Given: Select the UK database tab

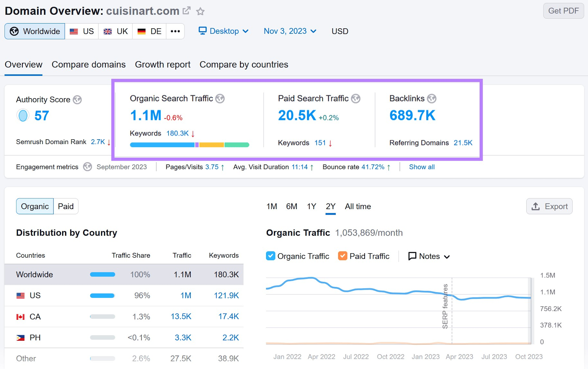Looking at the screenshot, I should pyautogui.click(x=115, y=31).
